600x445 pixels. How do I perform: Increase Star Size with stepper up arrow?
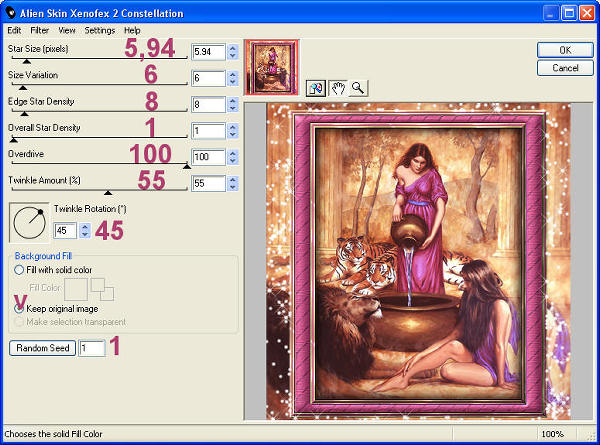pyautogui.click(x=233, y=48)
